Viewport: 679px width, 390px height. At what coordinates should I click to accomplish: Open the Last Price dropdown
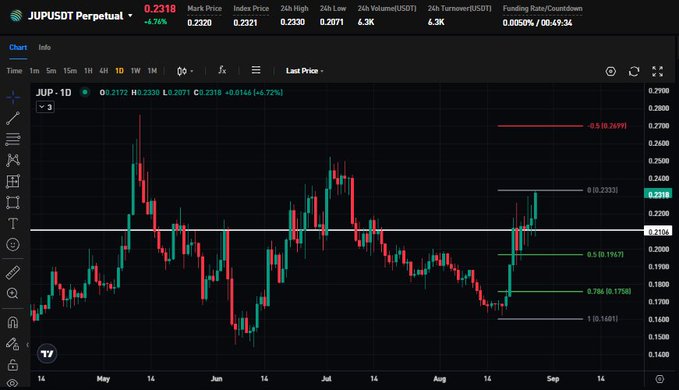[305, 71]
